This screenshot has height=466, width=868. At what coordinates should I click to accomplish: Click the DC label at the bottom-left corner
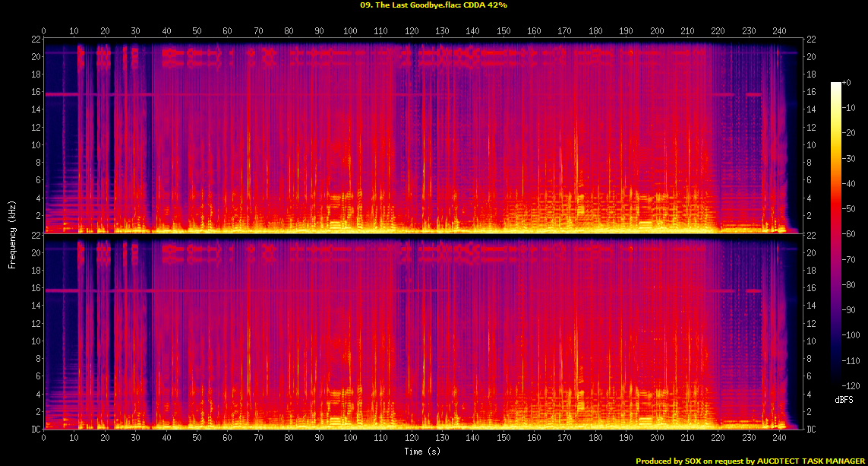pyautogui.click(x=34, y=429)
